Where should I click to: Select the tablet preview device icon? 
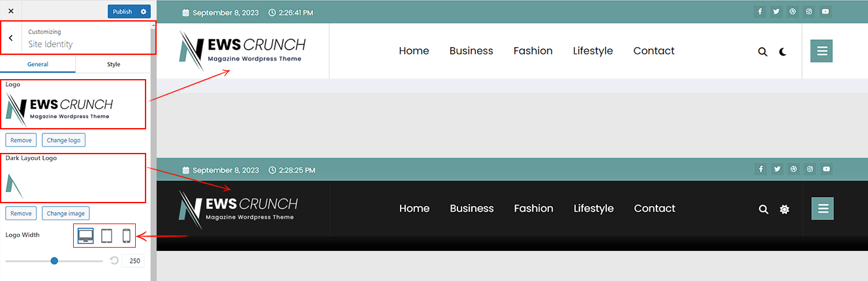[106, 236]
